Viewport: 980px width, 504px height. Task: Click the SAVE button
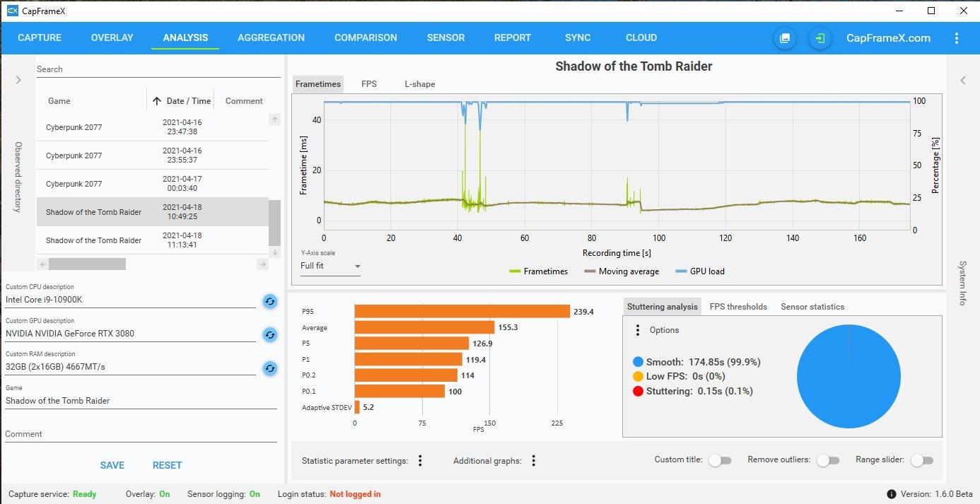coord(112,465)
